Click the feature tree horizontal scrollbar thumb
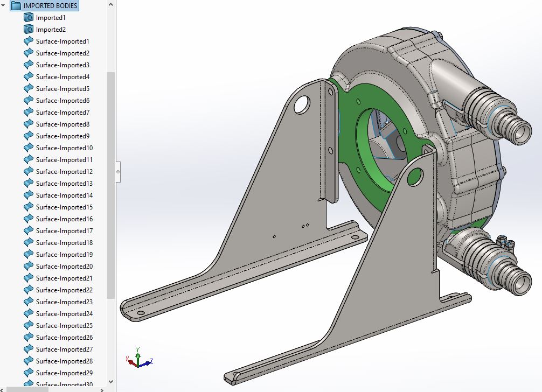 coord(27,390)
